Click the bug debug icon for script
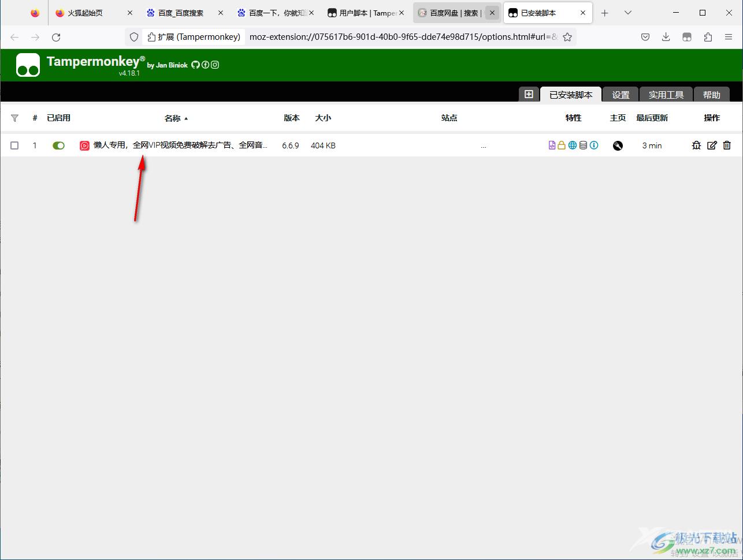The width and height of the screenshot is (743, 560). 696,145
